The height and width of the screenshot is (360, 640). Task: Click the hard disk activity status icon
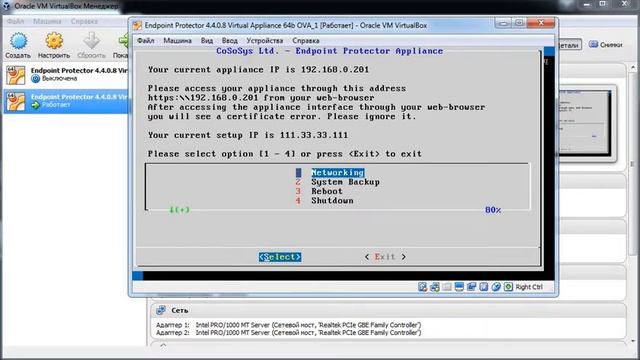click(x=422, y=287)
